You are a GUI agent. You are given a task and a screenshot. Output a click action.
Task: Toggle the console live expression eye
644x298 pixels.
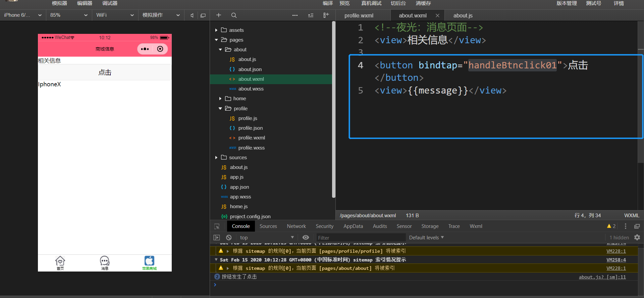[x=306, y=237]
